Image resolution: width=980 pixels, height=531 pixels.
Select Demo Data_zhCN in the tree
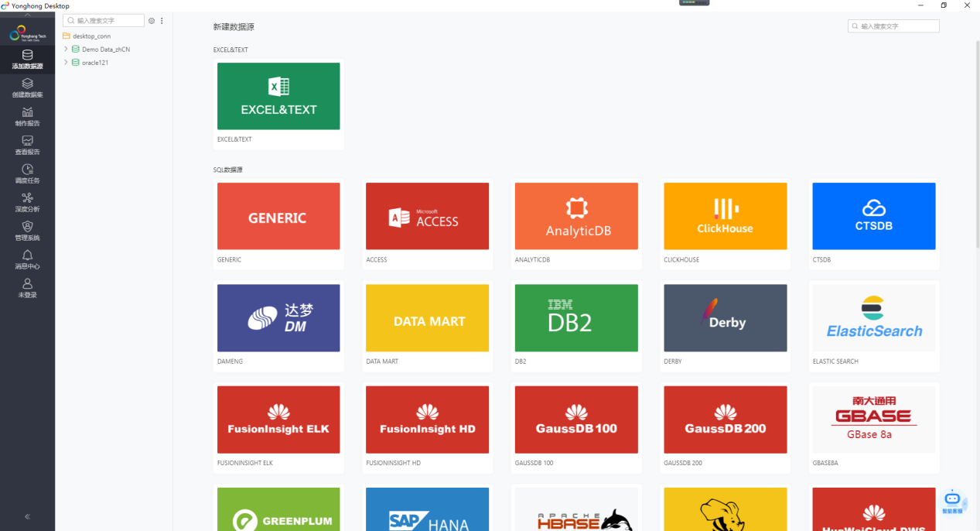(101, 49)
